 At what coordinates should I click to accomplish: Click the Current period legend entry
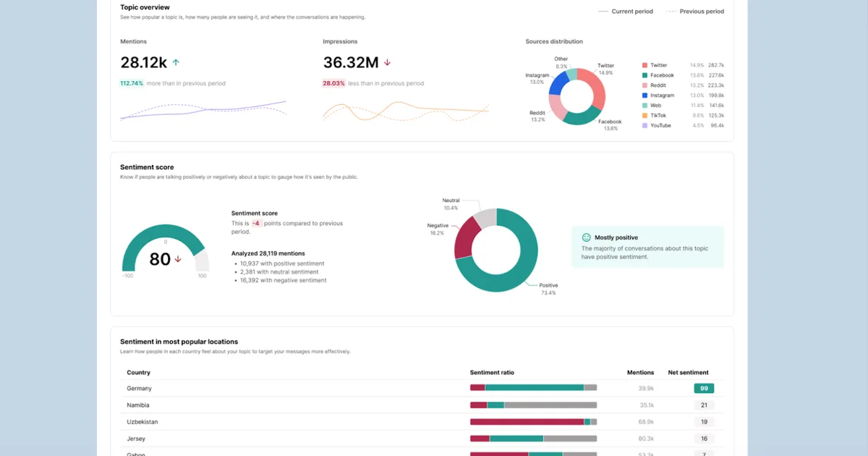point(626,12)
